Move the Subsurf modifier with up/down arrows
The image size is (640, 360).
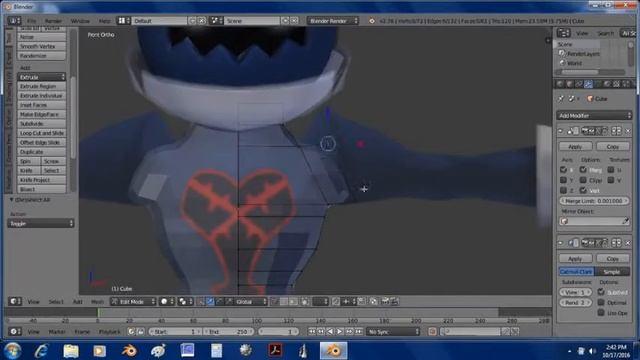(x=616, y=243)
